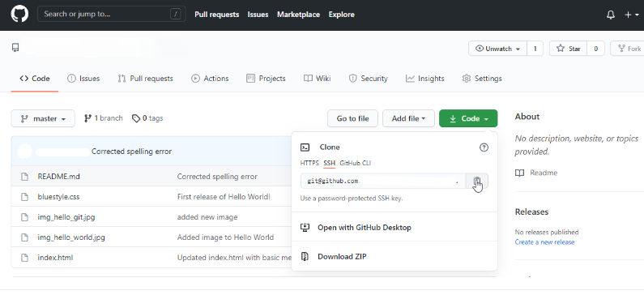Click Download ZIP
Screen dimensions: 644x295
click(342, 256)
